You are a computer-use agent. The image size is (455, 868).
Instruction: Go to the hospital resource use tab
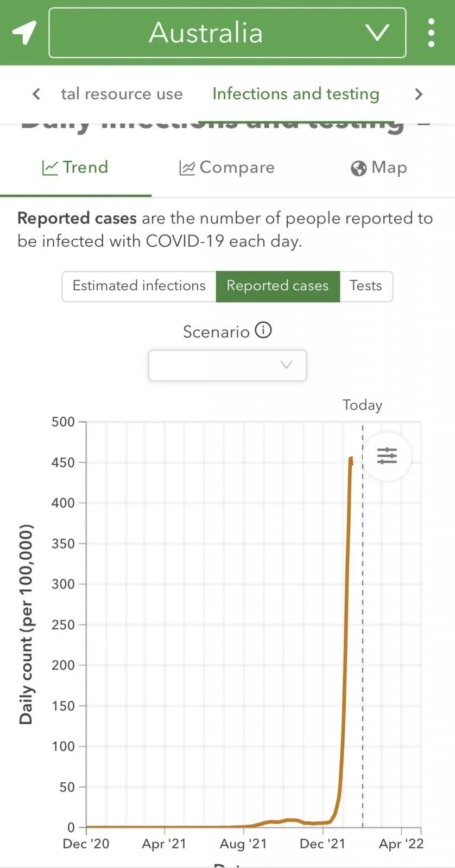click(x=122, y=94)
